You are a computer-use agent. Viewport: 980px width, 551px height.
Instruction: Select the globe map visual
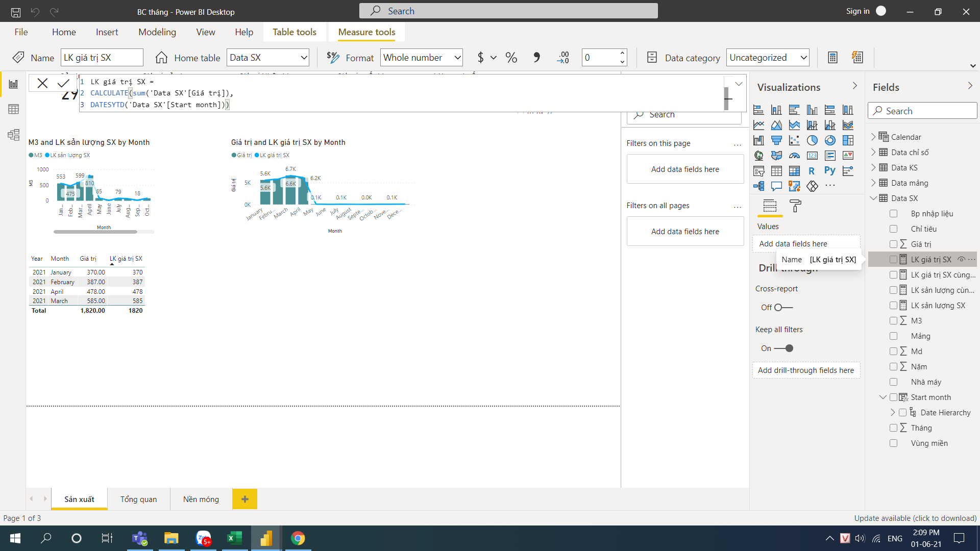pyautogui.click(x=758, y=156)
